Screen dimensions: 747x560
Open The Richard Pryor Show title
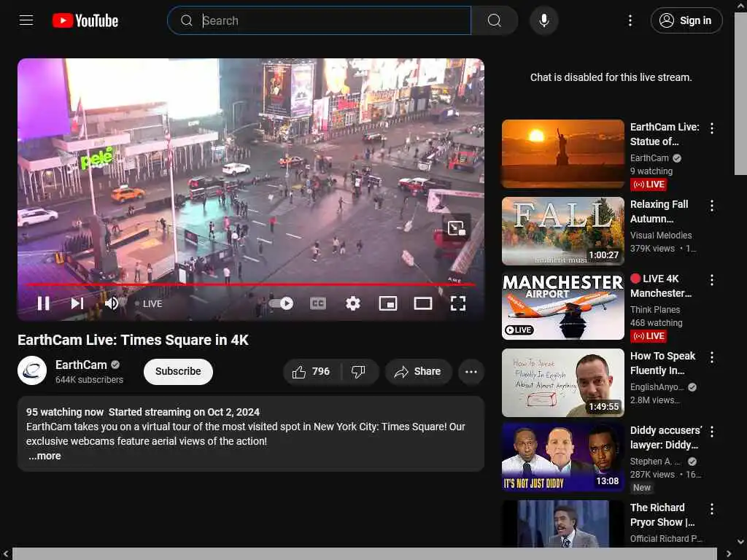662,515
